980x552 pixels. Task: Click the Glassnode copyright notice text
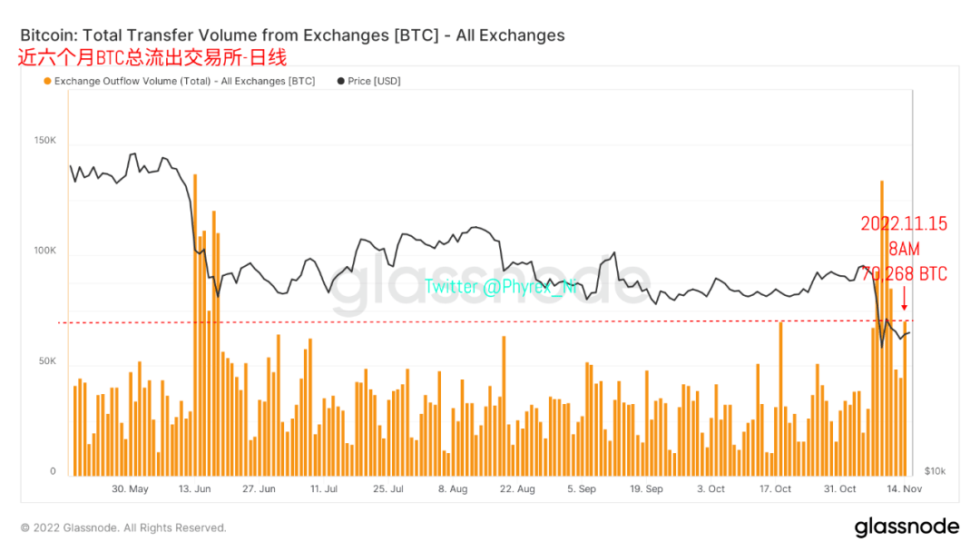(123, 527)
